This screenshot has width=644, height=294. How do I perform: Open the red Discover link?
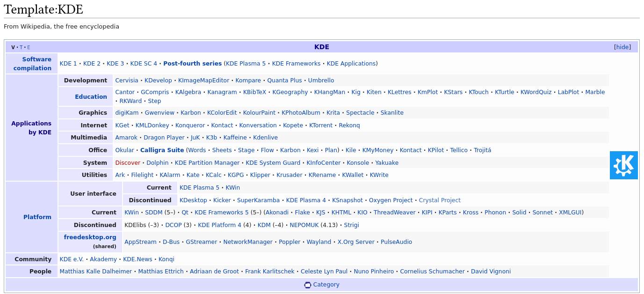(128, 163)
